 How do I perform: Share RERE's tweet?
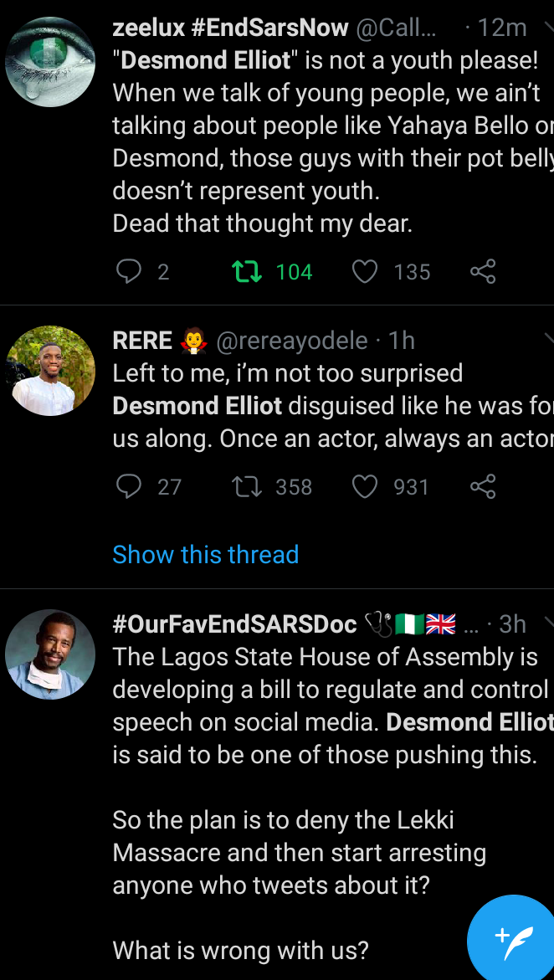click(483, 487)
